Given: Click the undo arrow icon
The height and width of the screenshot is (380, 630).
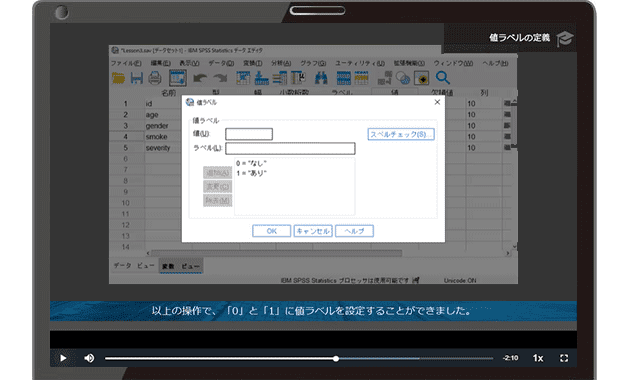Looking at the screenshot, I should point(200,78).
